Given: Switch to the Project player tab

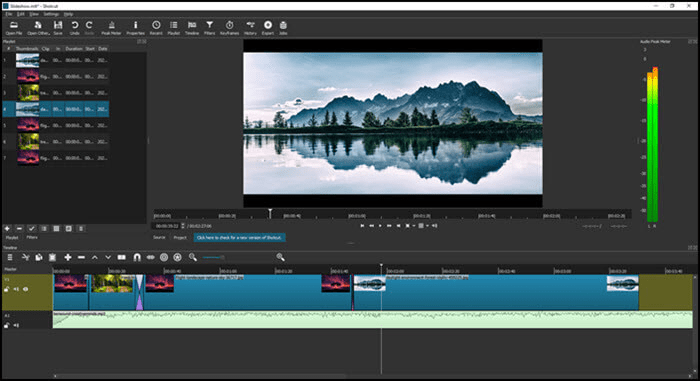Looking at the screenshot, I should [180, 238].
